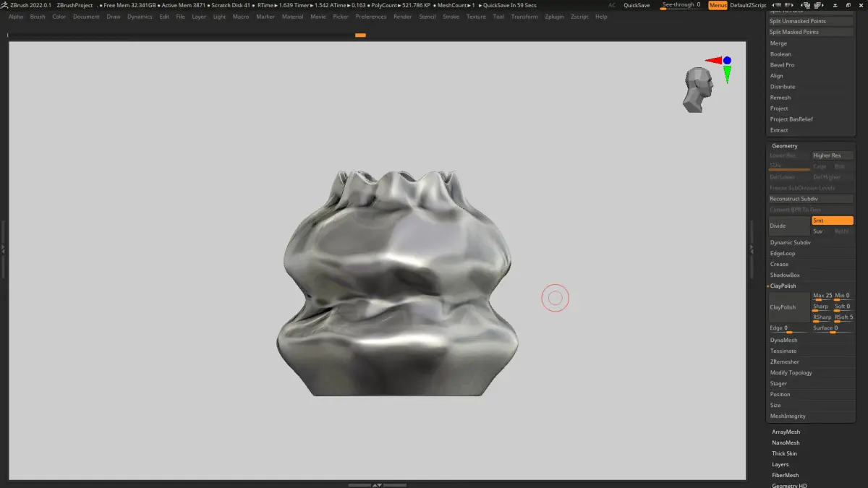Click the right tray divider arrows
Viewport: 868px width, 488px height.
click(751, 248)
